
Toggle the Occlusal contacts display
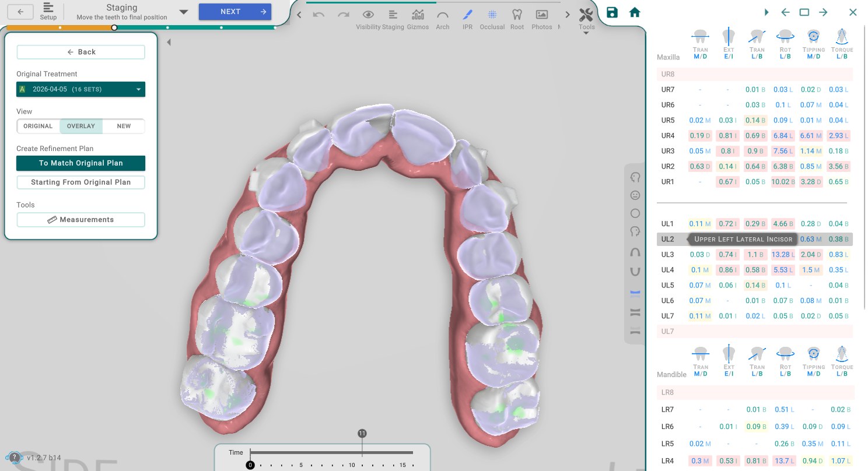point(492,19)
